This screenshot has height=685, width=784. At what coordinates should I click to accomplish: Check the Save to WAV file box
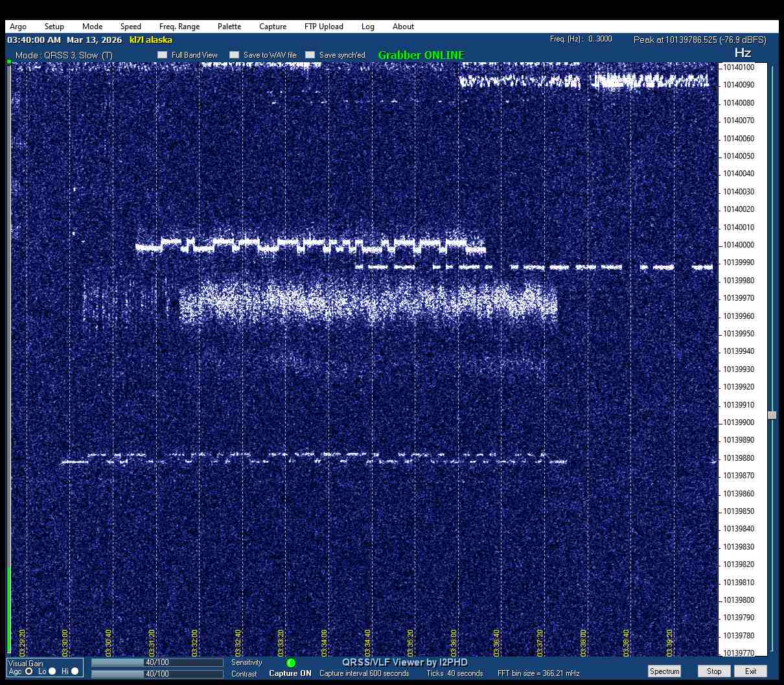click(x=235, y=55)
